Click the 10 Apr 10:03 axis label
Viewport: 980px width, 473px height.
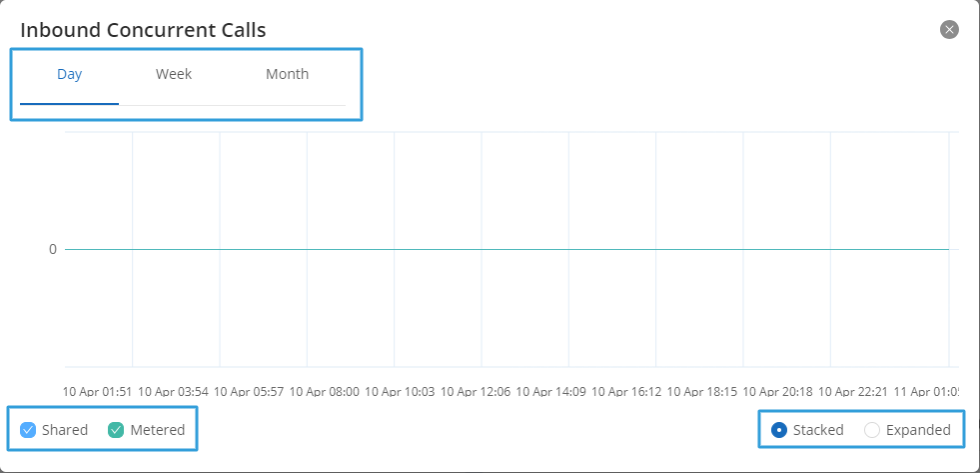click(x=400, y=392)
